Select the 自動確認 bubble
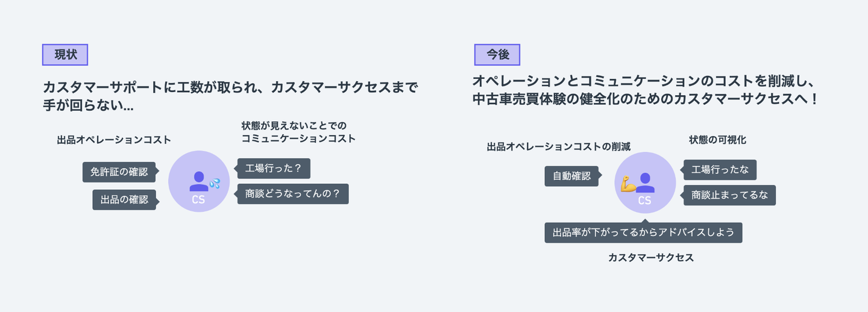The width and height of the screenshot is (868, 312). click(x=572, y=176)
